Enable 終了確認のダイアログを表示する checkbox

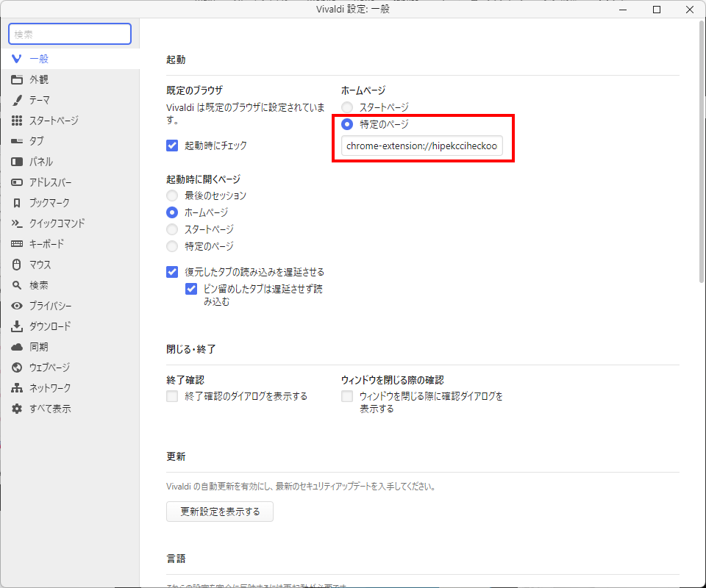[x=172, y=396]
